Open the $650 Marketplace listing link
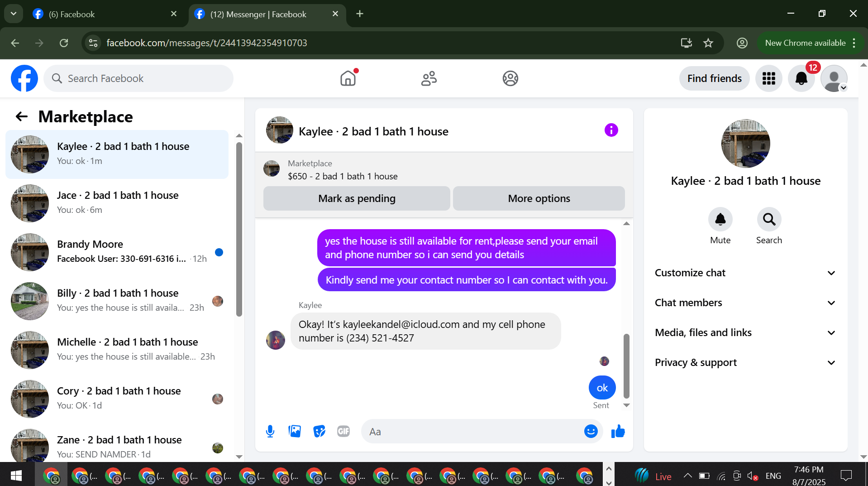868x486 pixels. (343, 176)
